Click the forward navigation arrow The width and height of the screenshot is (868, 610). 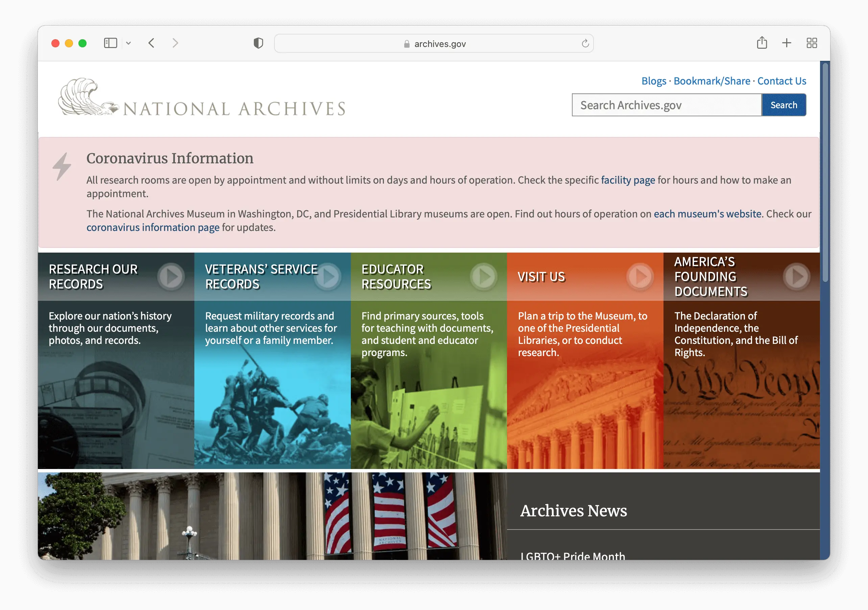(x=175, y=43)
